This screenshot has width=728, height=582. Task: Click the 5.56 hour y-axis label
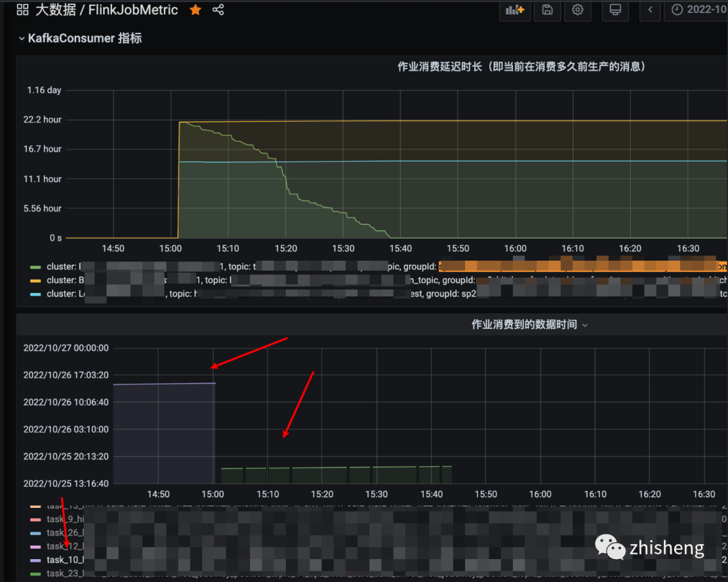[42, 208]
